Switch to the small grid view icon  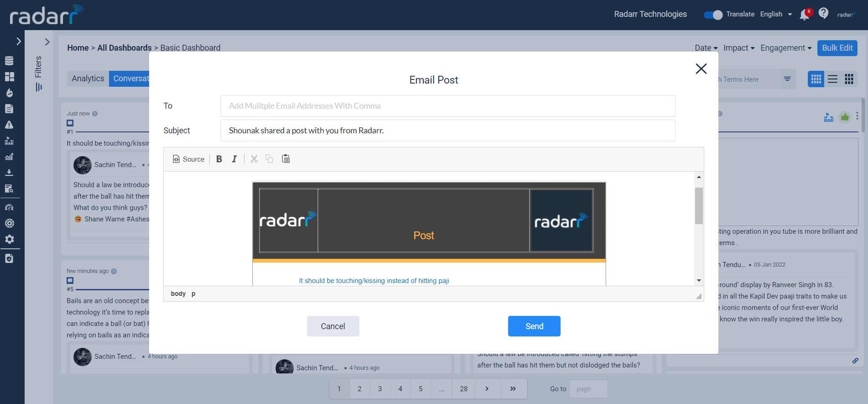[x=816, y=79]
